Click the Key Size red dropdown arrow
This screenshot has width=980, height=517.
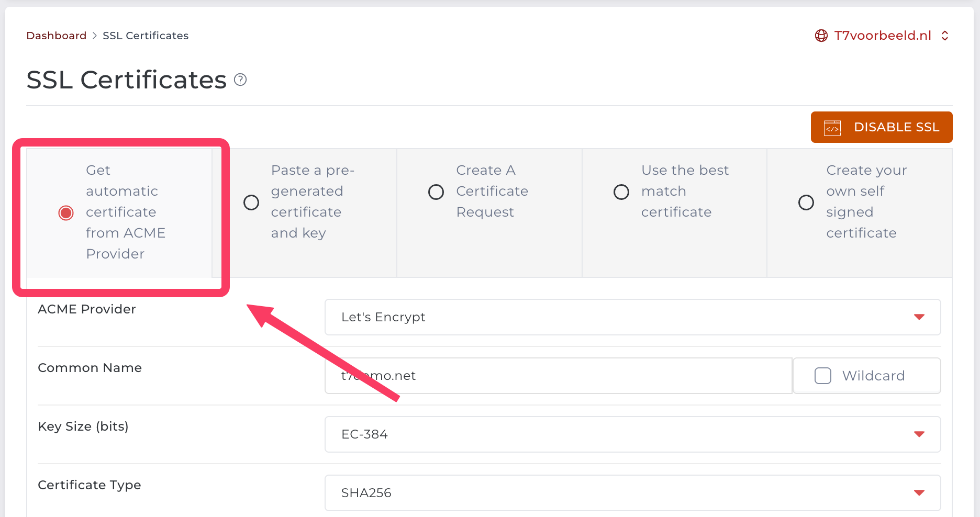click(x=919, y=434)
